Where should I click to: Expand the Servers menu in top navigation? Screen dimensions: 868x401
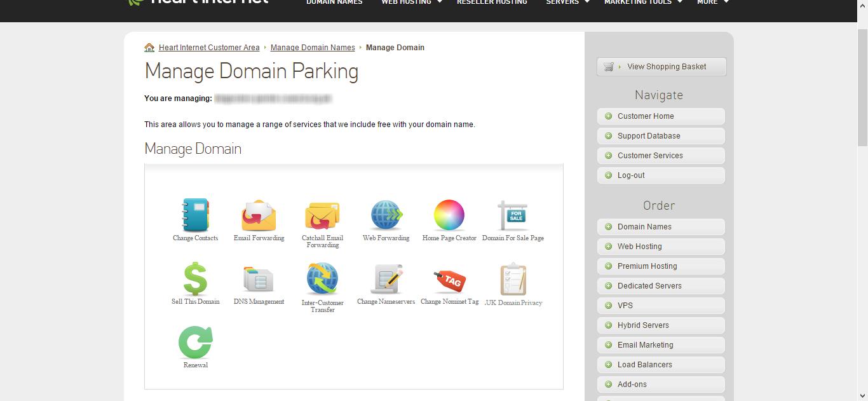(567, 3)
